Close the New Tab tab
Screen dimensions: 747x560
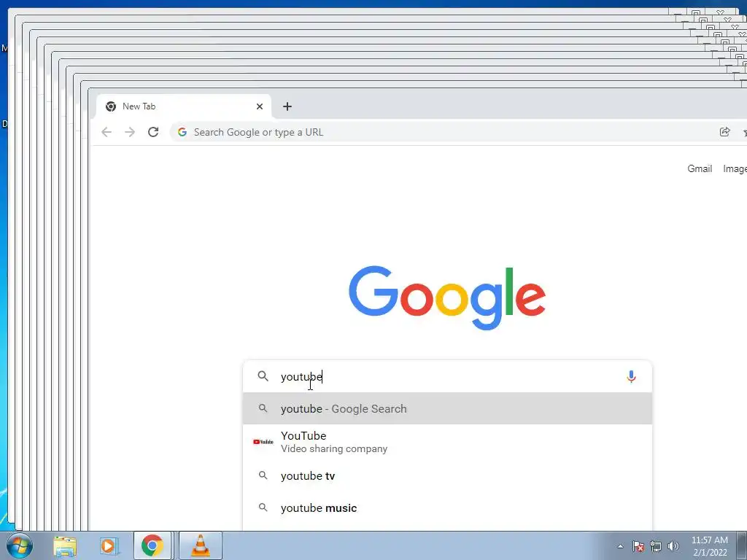pyautogui.click(x=260, y=106)
